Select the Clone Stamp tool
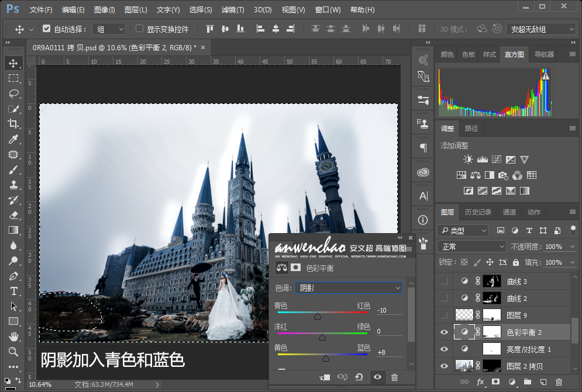The image size is (582, 392). (x=13, y=185)
